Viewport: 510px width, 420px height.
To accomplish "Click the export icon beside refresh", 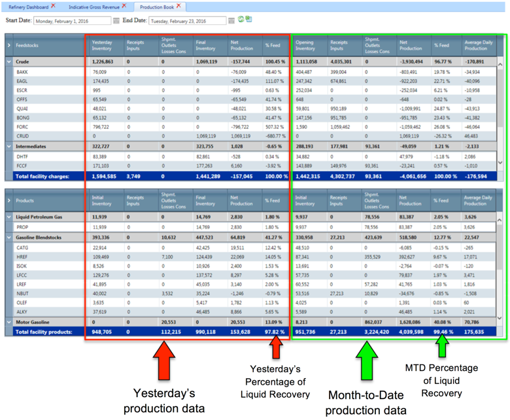I will coord(249,20).
